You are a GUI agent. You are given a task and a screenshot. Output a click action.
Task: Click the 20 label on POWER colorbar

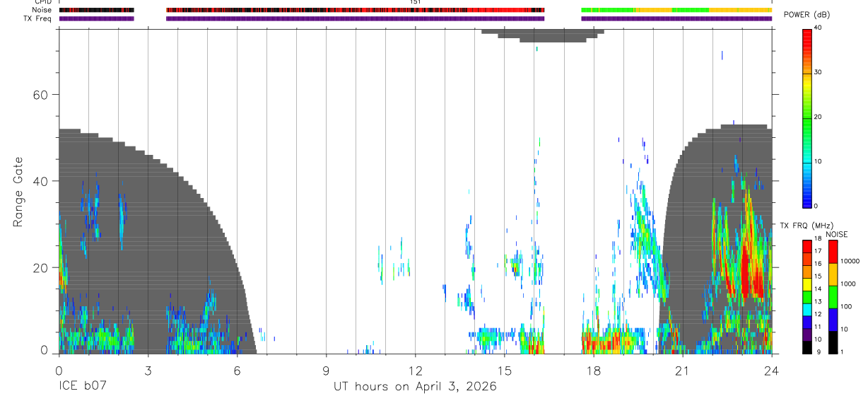[x=817, y=117]
